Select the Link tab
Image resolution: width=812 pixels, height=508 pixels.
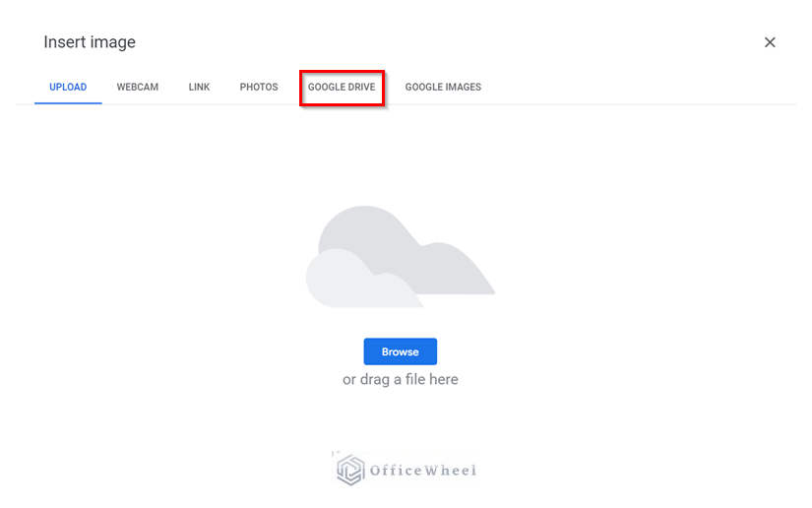(199, 87)
